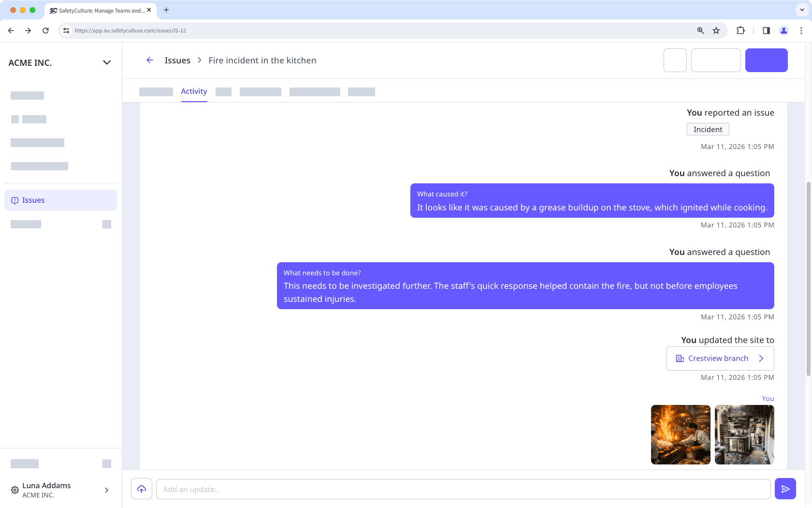Open the Chrome profile avatar icon
Screen dimensions: 812x508
[x=783, y=30]
